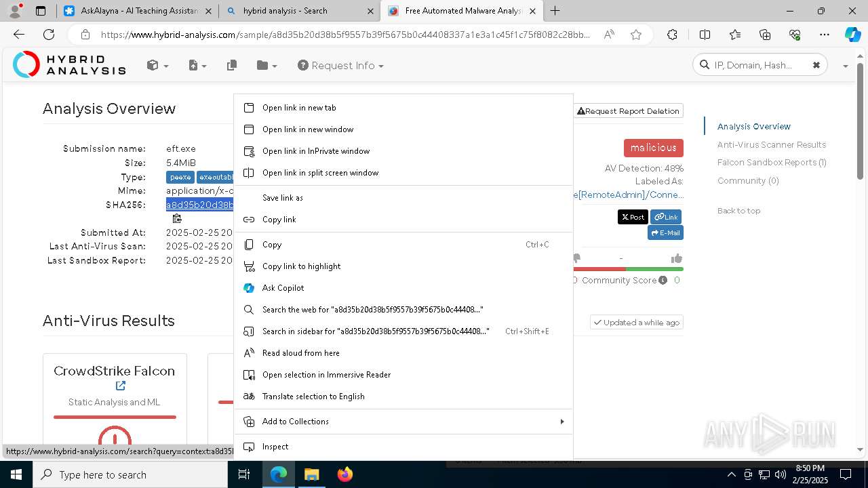Choose Save link as
Screen dimensions: 868x488
(403, 198)
